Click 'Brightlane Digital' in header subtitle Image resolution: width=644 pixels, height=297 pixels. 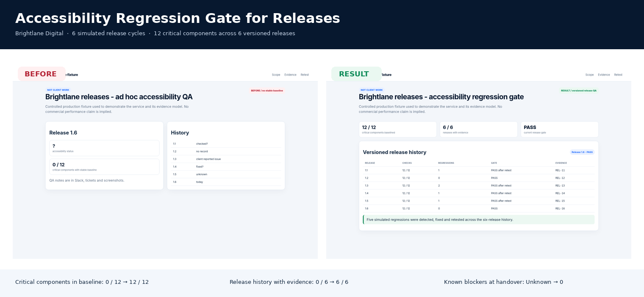[39, 33]
